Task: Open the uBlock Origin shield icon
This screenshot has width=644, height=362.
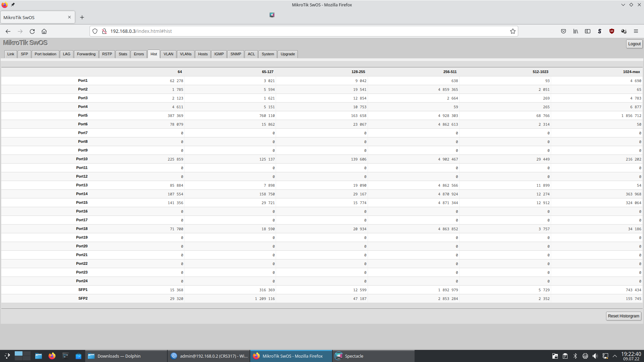Action: pyautogui.click(x=612, y=31)
